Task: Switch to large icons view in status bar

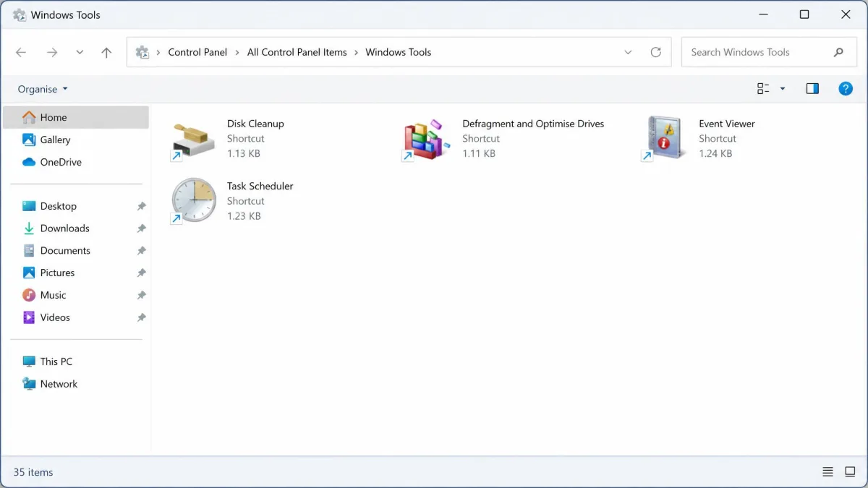Action: click(x=851, y=472)
